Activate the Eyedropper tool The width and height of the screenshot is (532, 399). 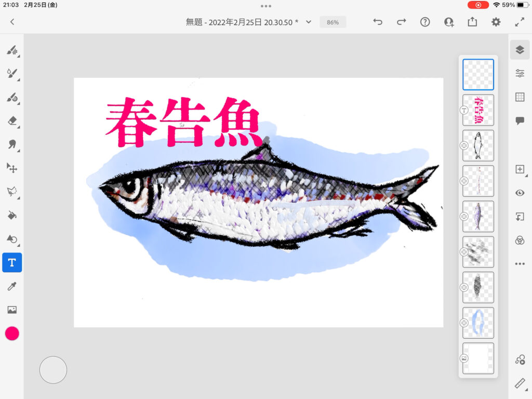[x=12, y=286]
